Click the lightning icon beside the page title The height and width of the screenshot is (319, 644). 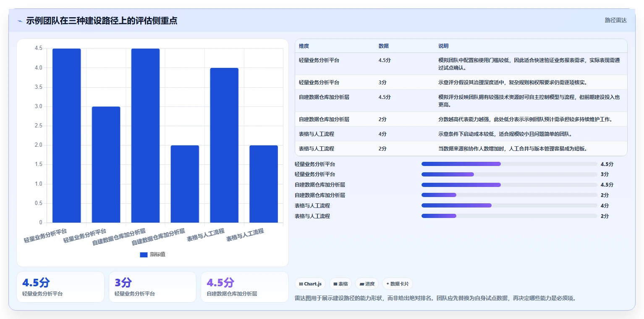[x=20, y=21]
